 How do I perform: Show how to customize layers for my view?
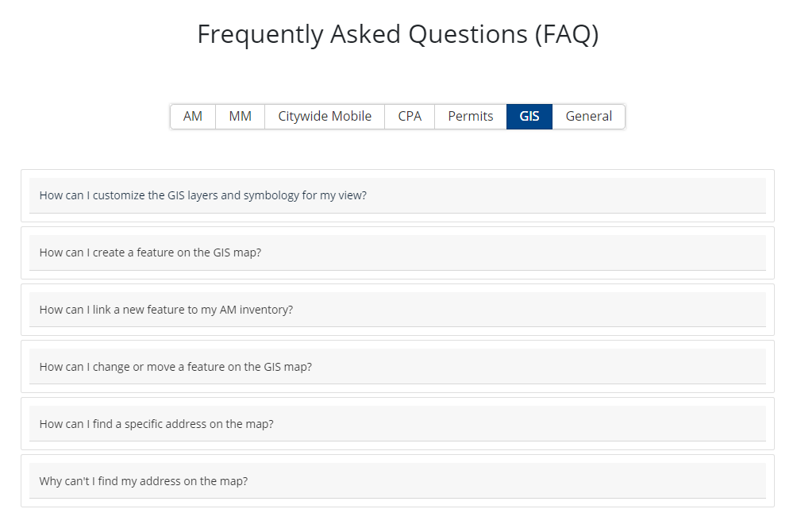pyautogui.click(x=397, y=195)
